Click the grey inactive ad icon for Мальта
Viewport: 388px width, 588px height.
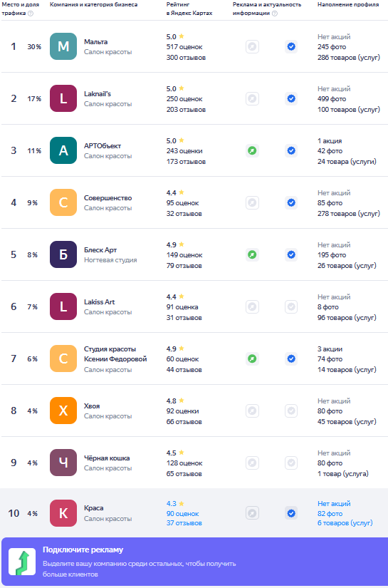[x=253, y=47]
